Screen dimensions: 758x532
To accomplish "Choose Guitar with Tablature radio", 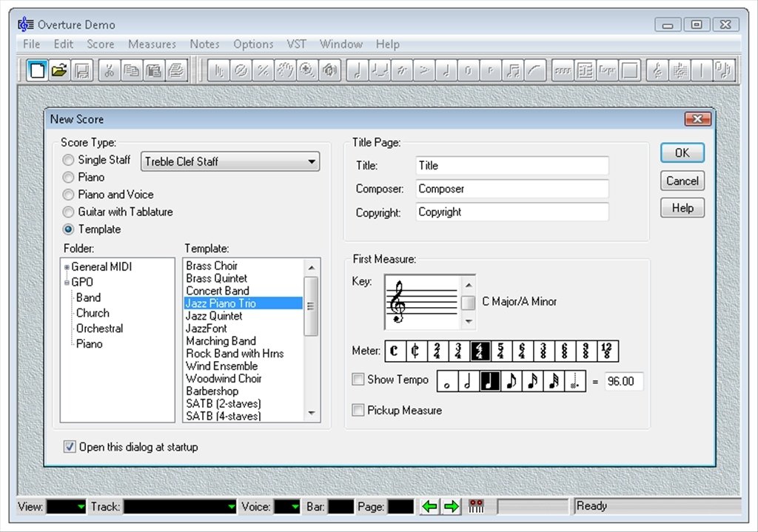I will point(68,212).
